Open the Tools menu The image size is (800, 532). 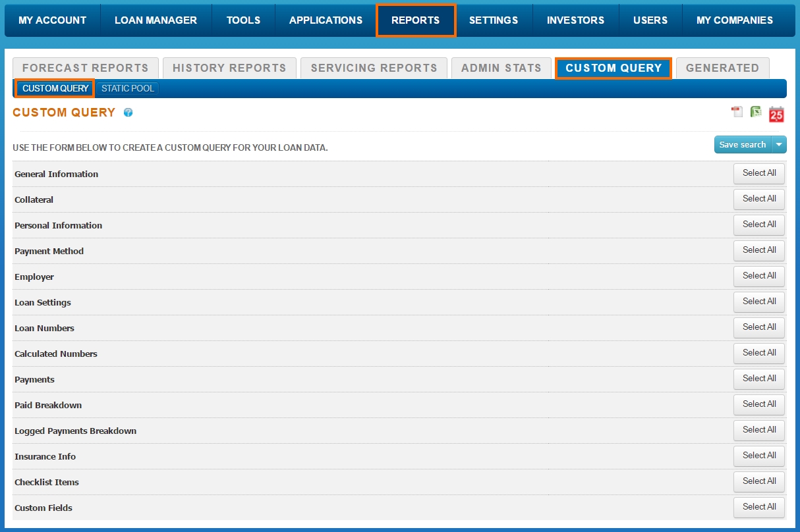(x=244, y=20)
